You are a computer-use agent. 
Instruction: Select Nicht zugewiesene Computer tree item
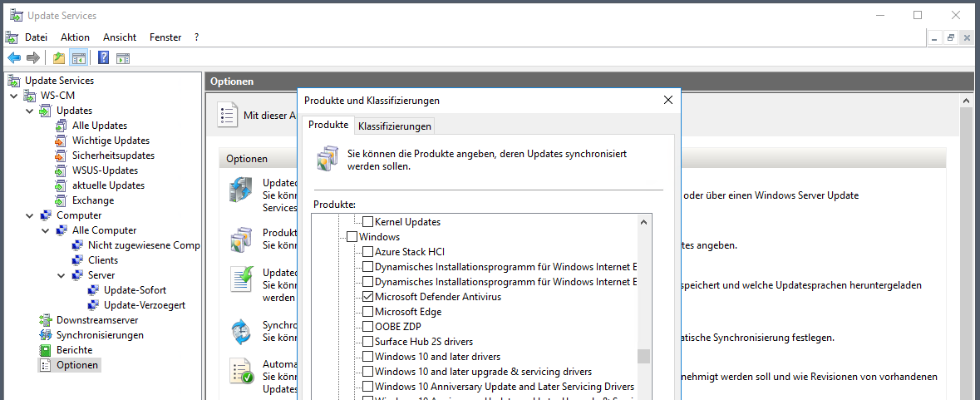pyautogui.click(x=144, y=245)
